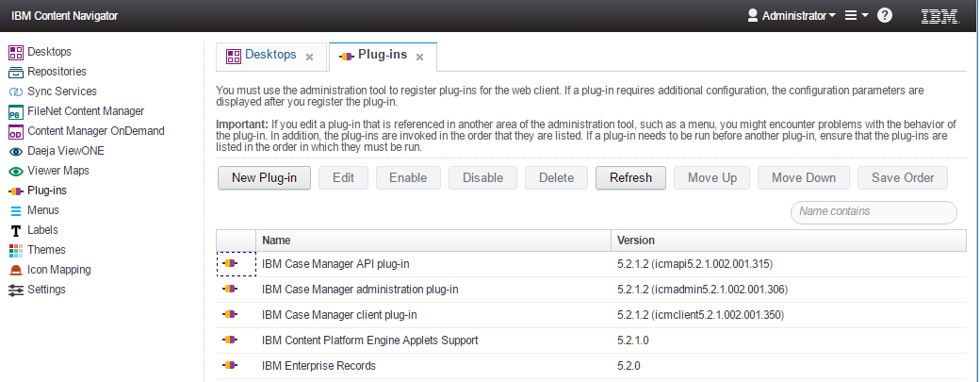Open FileNet Content Manager in sidebar
980x382 pixels.
(x=86, y=111)
